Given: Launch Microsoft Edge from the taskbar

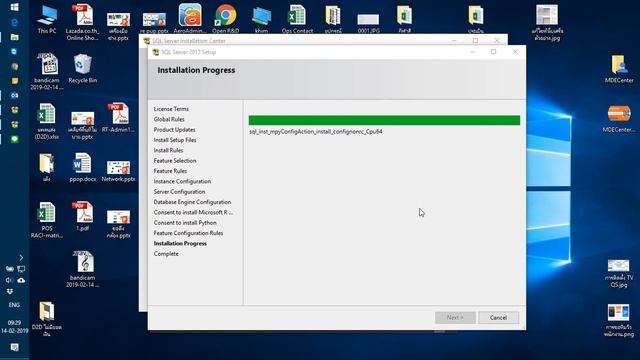Looking at the screenshot, I should (x=14, y=22).
